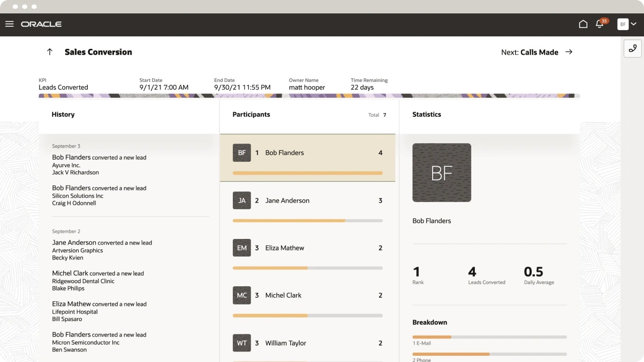
Task: Click Jane Anderson's JA avatar badge
Action: click(241, 200)
